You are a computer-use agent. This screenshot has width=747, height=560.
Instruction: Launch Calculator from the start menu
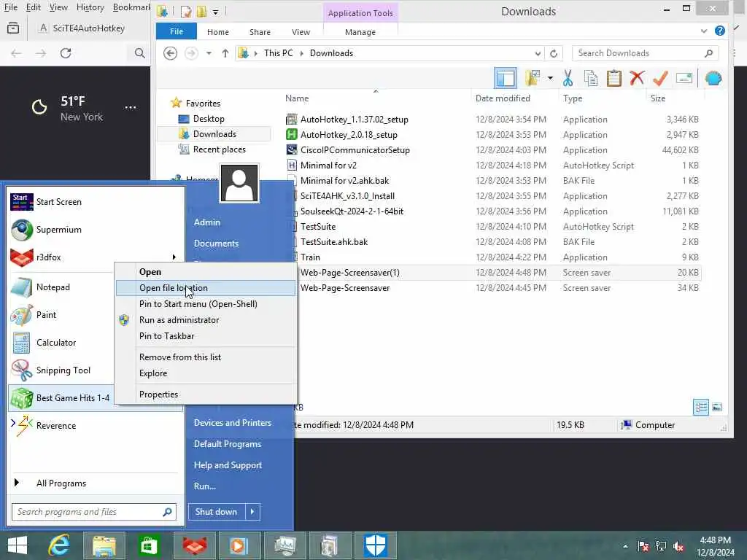coord(61,343)
